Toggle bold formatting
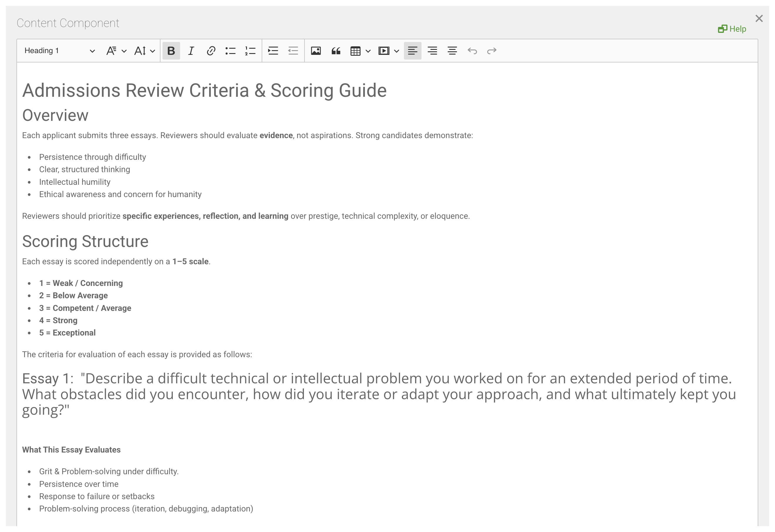Screen dimensions: 775x532 [x=171, y=51]
